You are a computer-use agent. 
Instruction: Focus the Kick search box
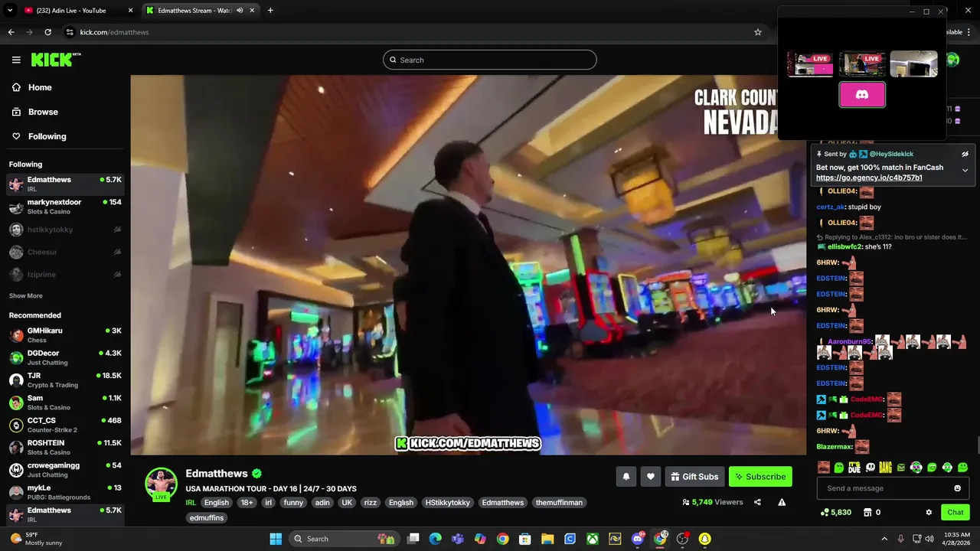click(490, 60)
